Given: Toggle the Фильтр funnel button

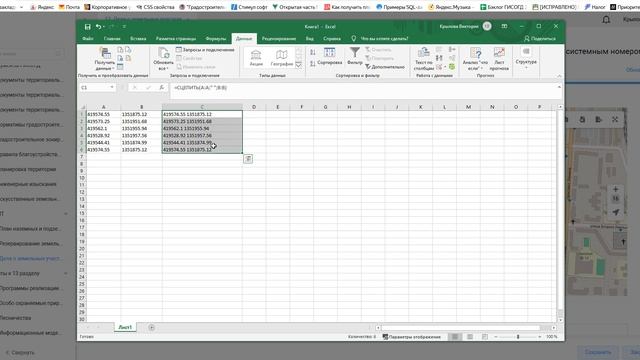Looking at the screenshot, I should (355, 56).
